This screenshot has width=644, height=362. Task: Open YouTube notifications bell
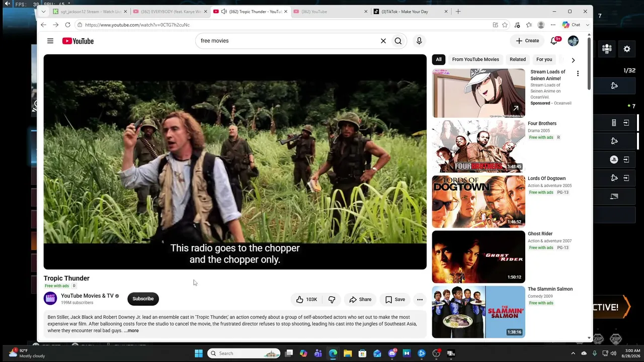coord(554,41)
